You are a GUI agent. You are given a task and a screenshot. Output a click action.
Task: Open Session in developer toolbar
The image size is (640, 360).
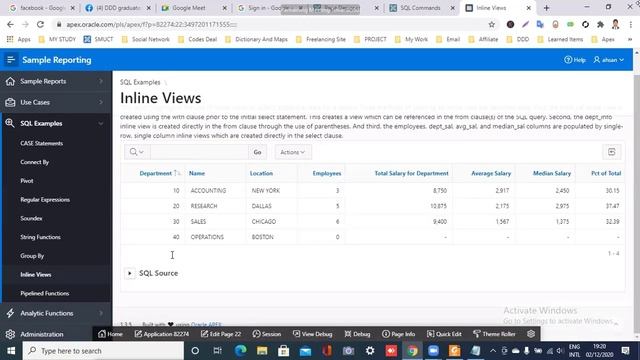[x=267, y=334]
